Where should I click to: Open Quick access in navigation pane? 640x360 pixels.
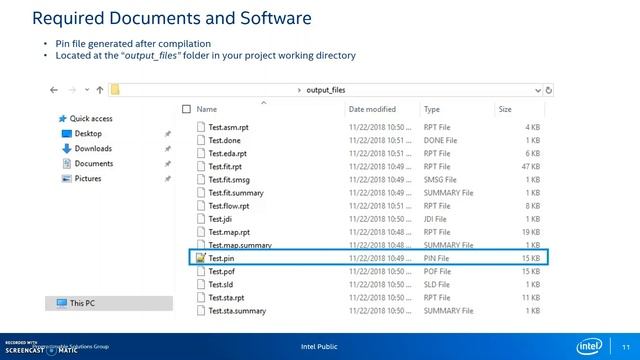tap(91, 119)
